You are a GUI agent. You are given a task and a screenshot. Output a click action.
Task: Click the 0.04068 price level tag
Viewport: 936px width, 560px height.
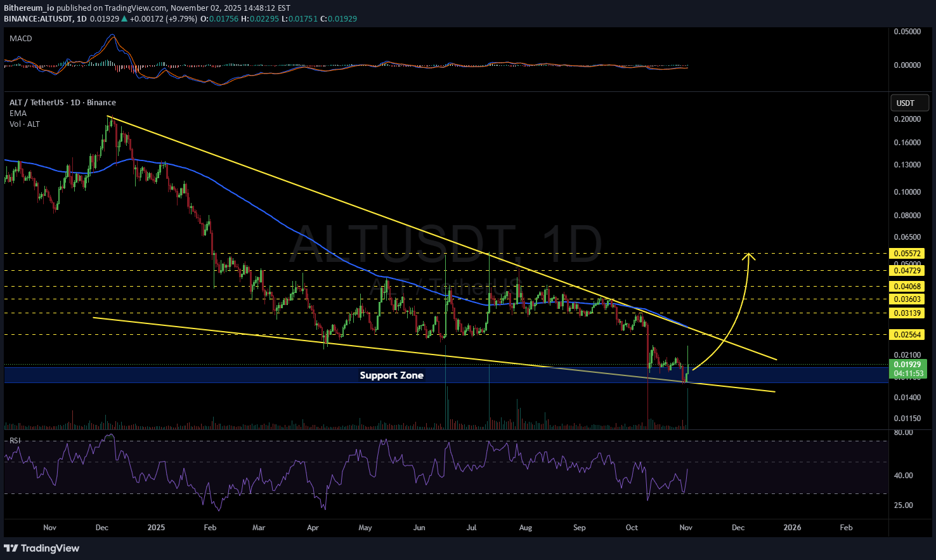coord(908,287)
